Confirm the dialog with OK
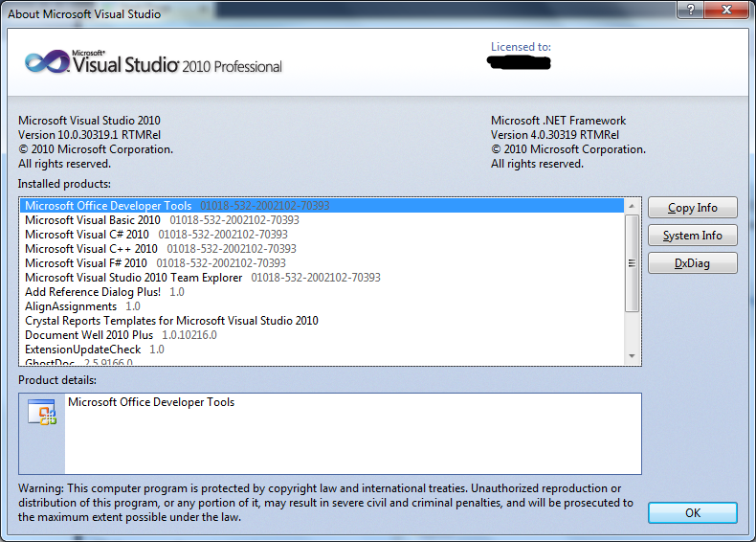Viewport: 756px width, 542px height. [692, 512]
